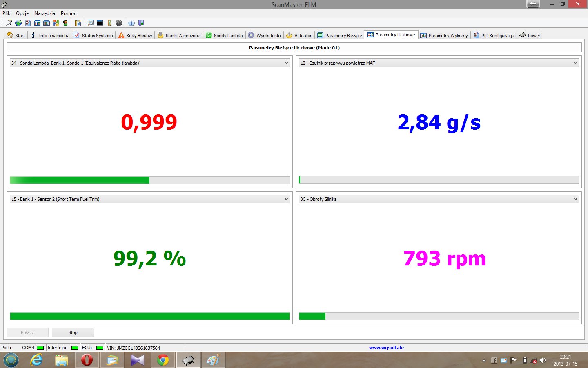
Task: Click the colorful four-square toolbar icon
Action: tap(56, 23)
